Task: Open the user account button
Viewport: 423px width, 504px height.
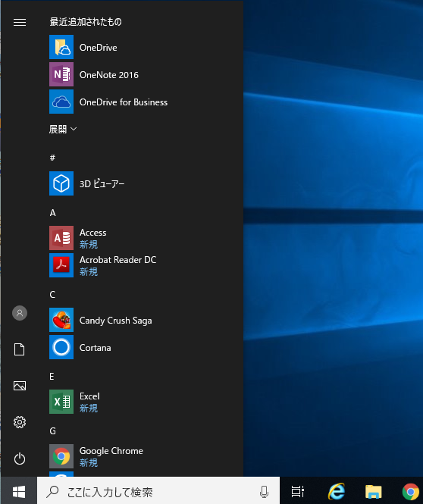Action: [20, 313]
